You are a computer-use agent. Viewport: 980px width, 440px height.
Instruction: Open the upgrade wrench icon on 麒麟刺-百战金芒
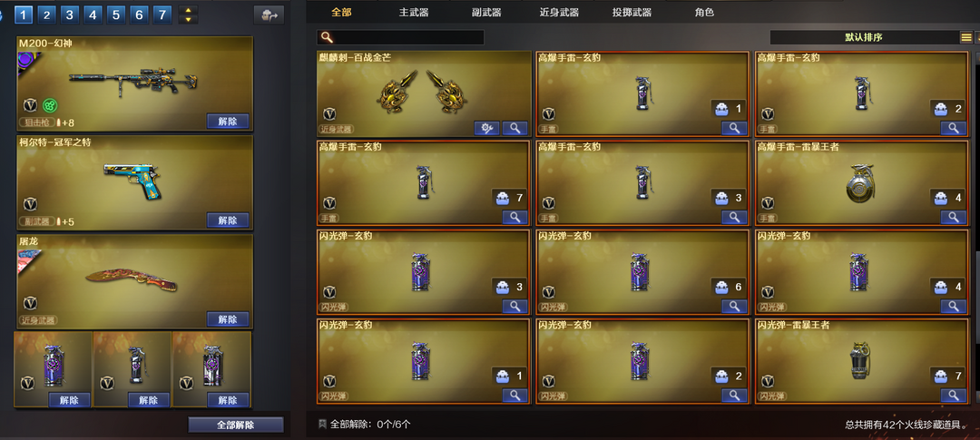486,128
